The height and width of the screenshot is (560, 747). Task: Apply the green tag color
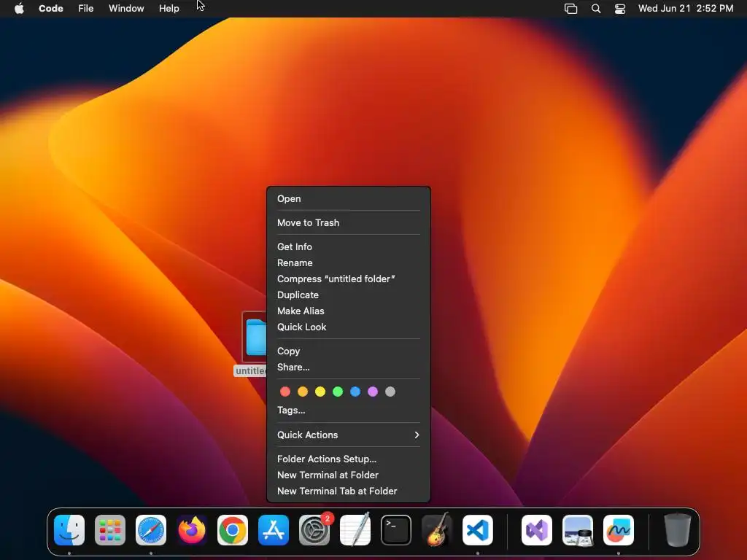(x=338, y=392)
